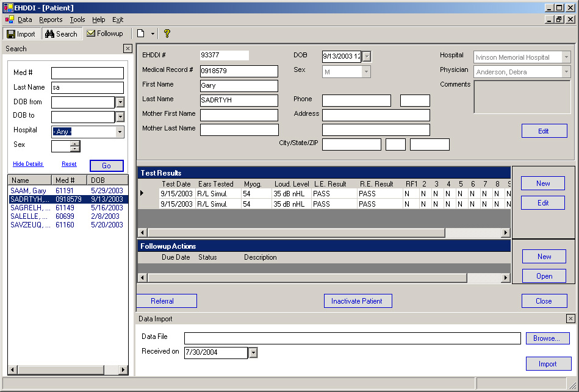
Task: Close the Search panel with X
Action: pyautogui.click(x=128, y=49)
